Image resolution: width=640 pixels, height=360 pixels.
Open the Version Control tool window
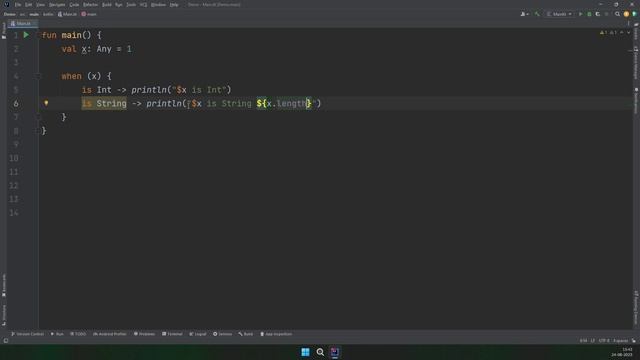point(27,334)
